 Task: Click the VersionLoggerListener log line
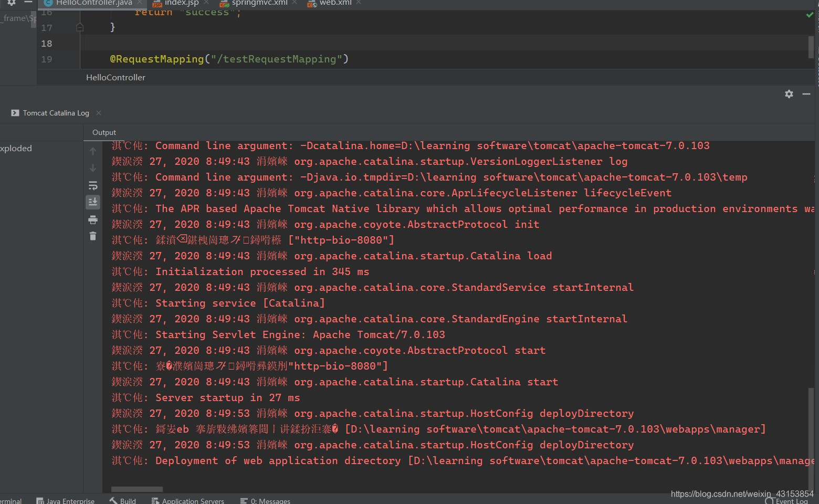370,161
